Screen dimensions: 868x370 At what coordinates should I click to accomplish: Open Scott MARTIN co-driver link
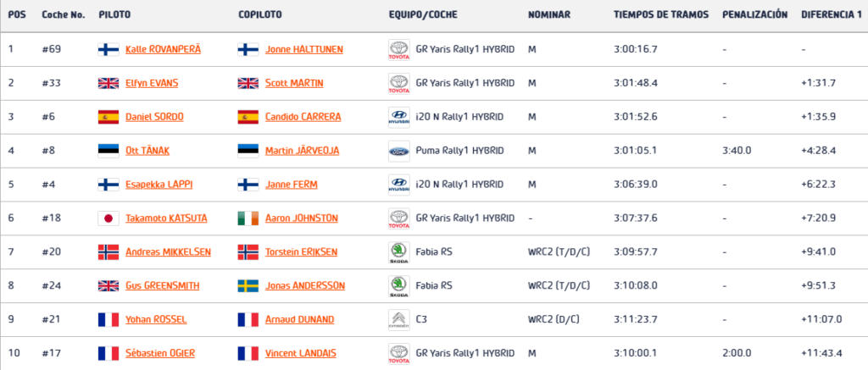pos(294,84)
